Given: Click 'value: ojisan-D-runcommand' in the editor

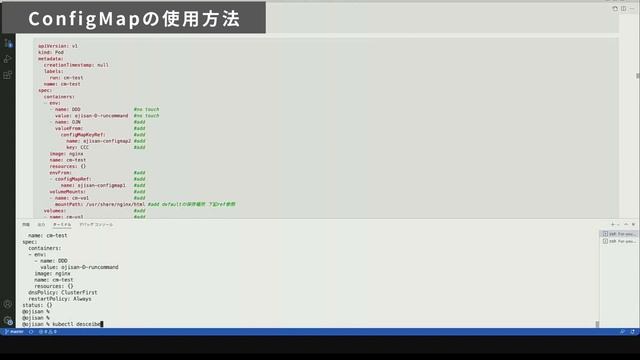Looking at the screenshot, I should [92, 116].
